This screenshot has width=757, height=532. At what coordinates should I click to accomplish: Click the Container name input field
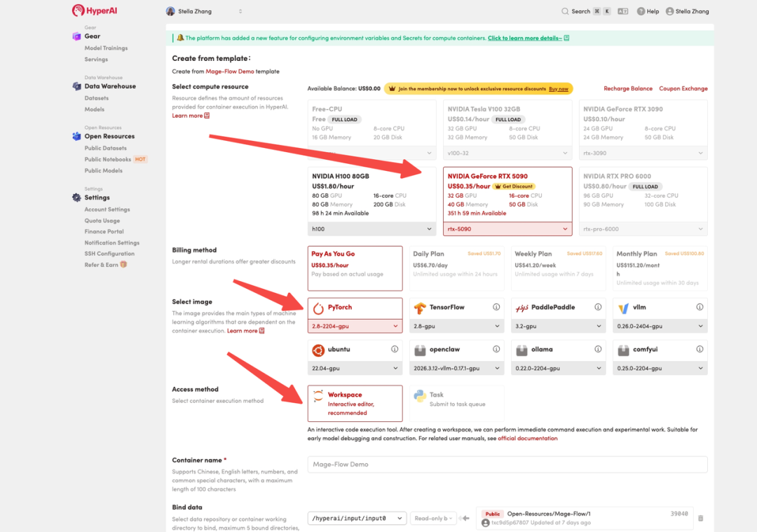point(507,465)
